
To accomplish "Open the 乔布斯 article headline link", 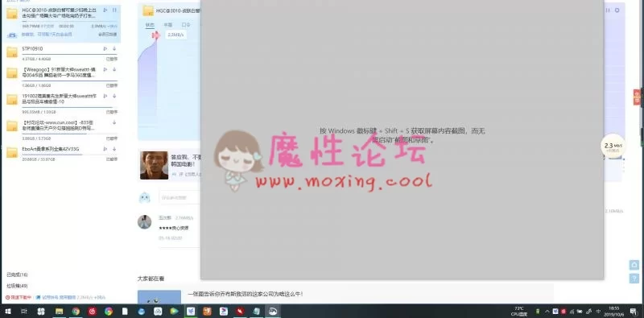I will coord(246,294).
